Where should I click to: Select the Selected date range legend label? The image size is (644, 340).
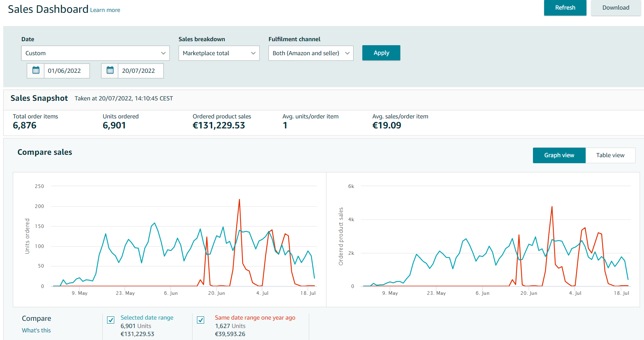coord(147,318)
